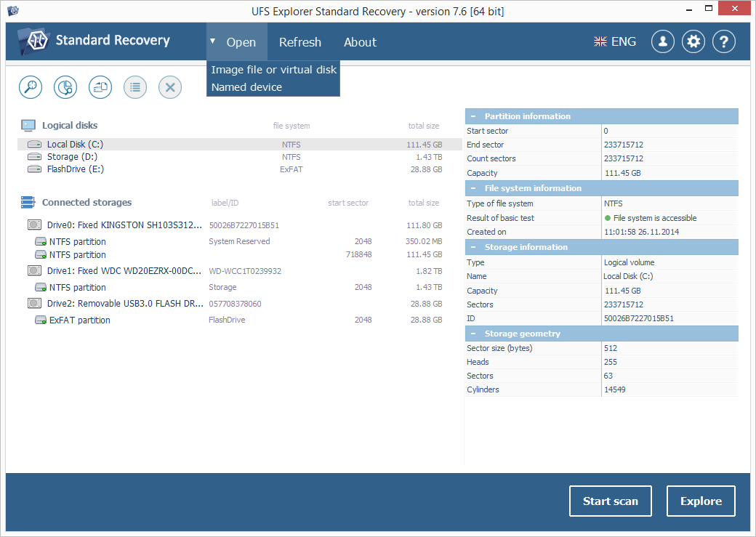Toggle the Open menu dropdown arrow
756x537 pixels.
tap(212, 41)
